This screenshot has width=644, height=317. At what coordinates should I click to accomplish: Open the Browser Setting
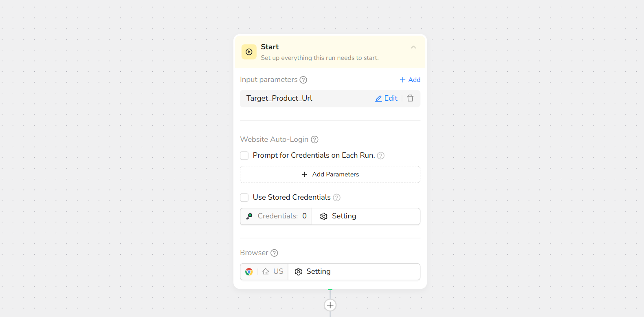pos(313,272)
